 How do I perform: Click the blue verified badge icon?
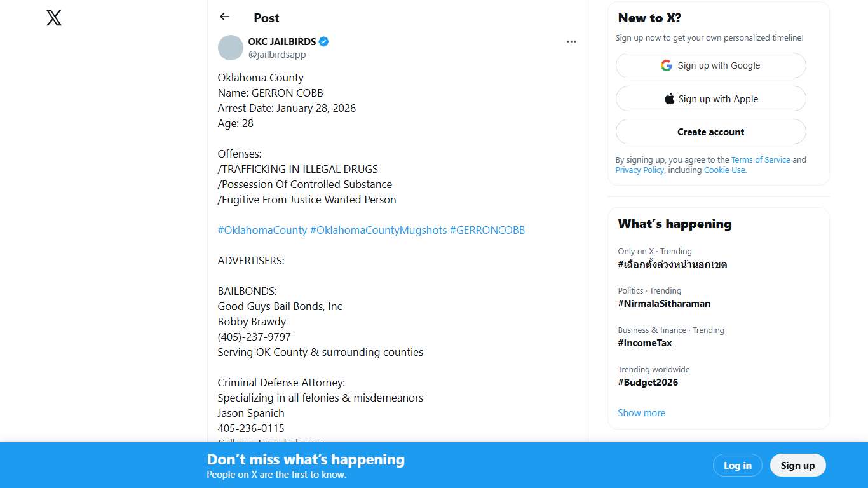point(324,42)
